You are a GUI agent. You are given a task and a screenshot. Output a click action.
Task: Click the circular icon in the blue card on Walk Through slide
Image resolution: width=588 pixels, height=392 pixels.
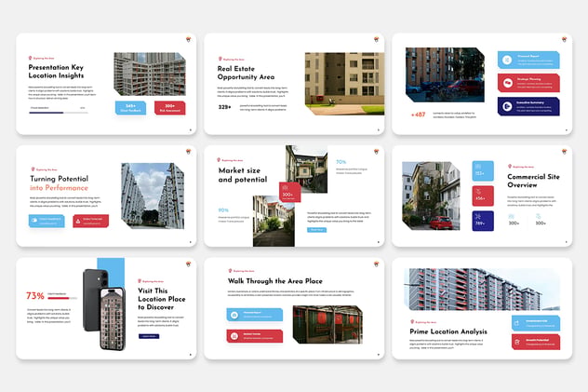[234, 315]
